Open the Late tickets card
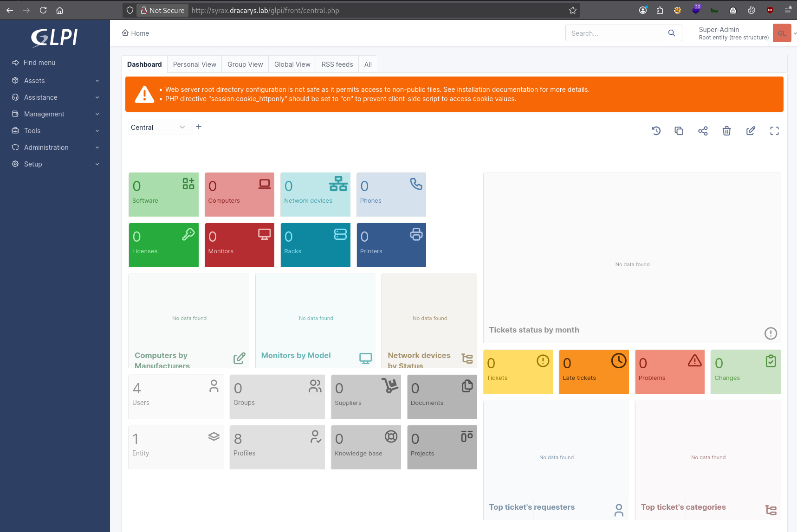The image size is (797, 532). tap(594, 372)
